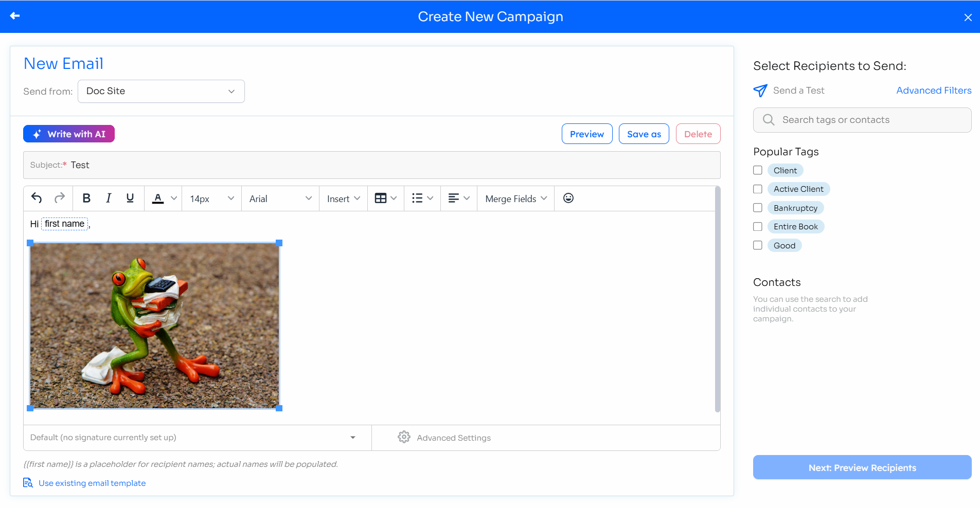This screenshot has width=980, height=508.
Task: Check the Active Client tag checkbox
Action: click(x=758, y=189)
